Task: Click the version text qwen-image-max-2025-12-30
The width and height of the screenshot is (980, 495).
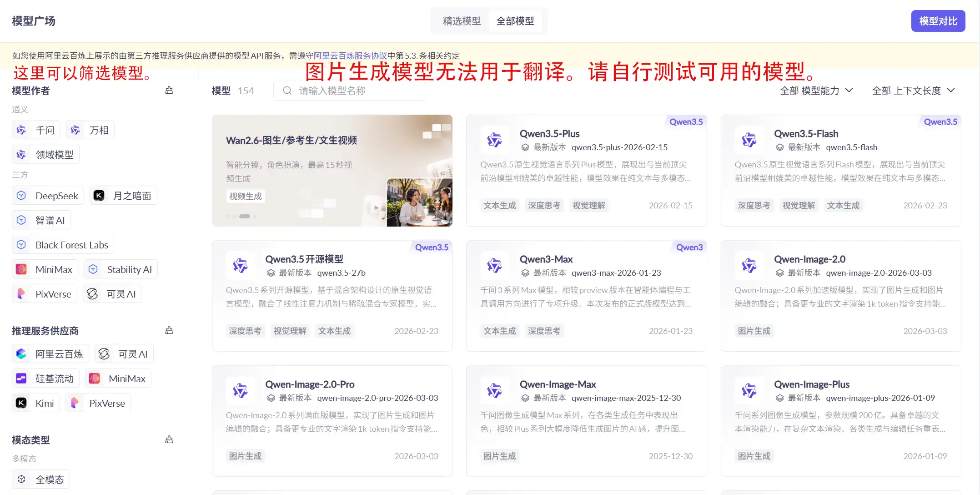Action: click(626, 398)
